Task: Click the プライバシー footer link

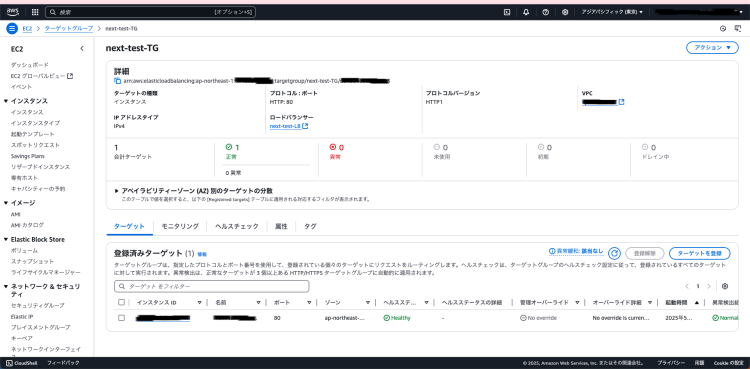Action: (671, 363)
